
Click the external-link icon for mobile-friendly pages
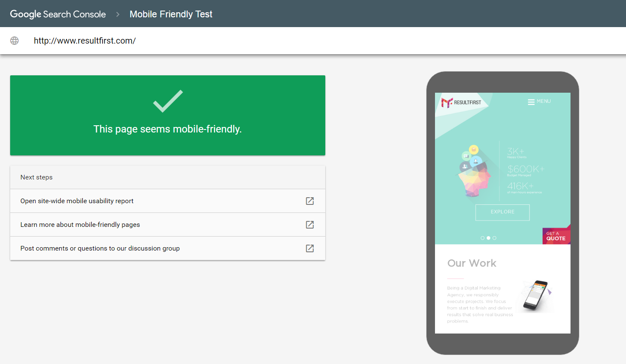click(310, 225)
